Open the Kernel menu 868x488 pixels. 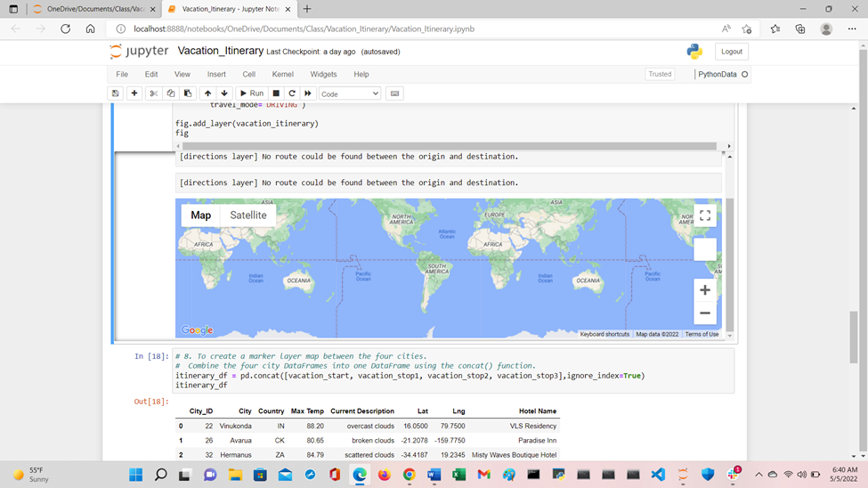[x=282, y=74]
